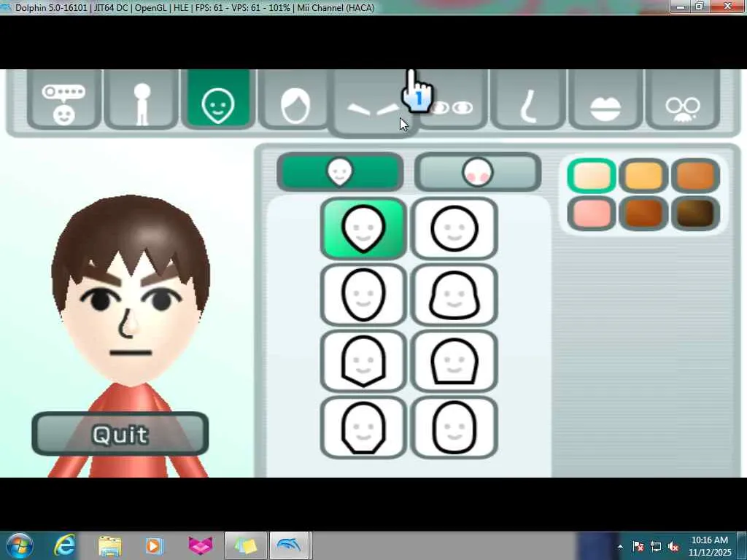The image size is (747, 560).
Task: Select the face shape sub-tab
Action: (x=340, y=172)
